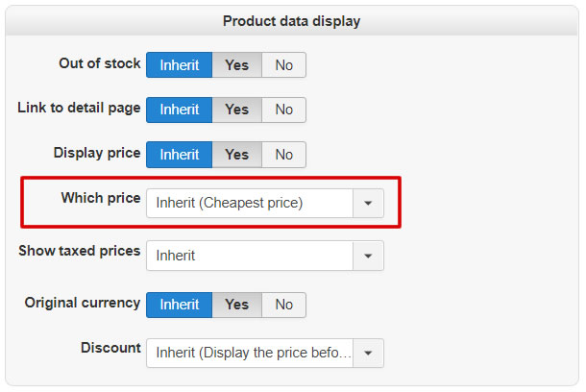Set Original currency to Yes
This screenshot has height=392, width=586.
point(236,305)
